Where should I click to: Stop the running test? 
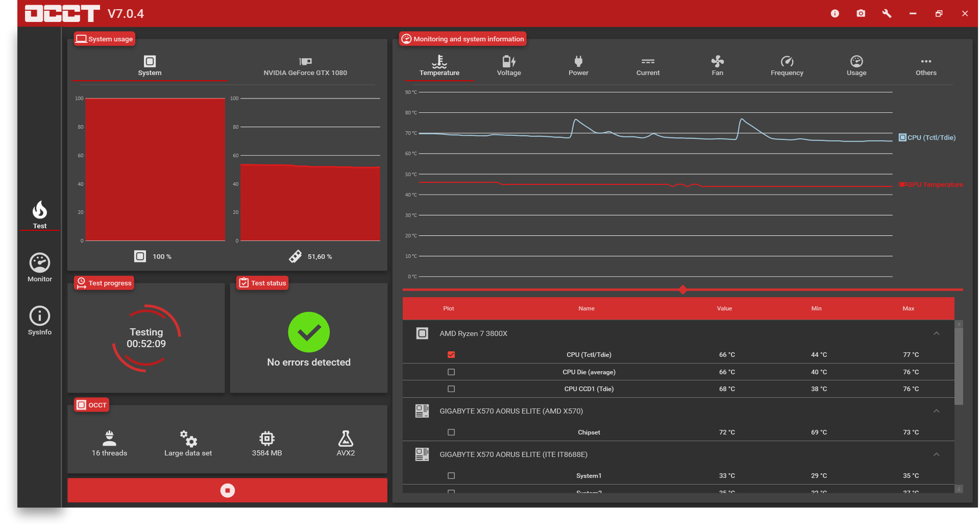click(x=228, y=490)
